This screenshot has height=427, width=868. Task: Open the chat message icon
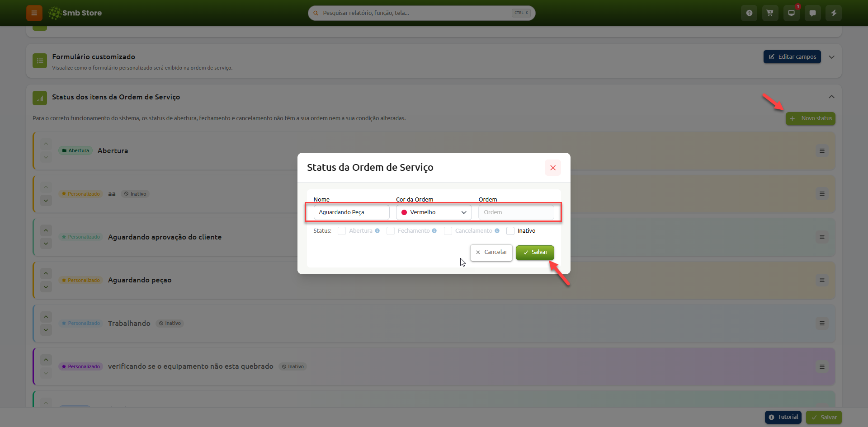(812, 13)
